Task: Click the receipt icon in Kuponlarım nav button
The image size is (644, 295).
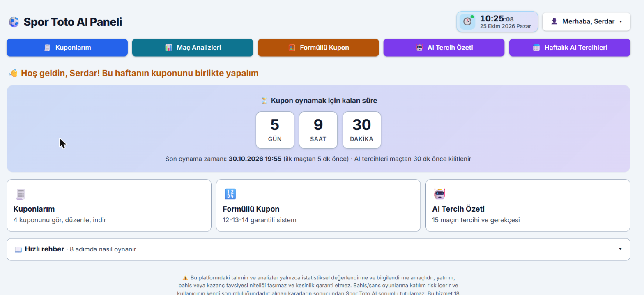Action: pyautogui.click(x=47, y=48)
